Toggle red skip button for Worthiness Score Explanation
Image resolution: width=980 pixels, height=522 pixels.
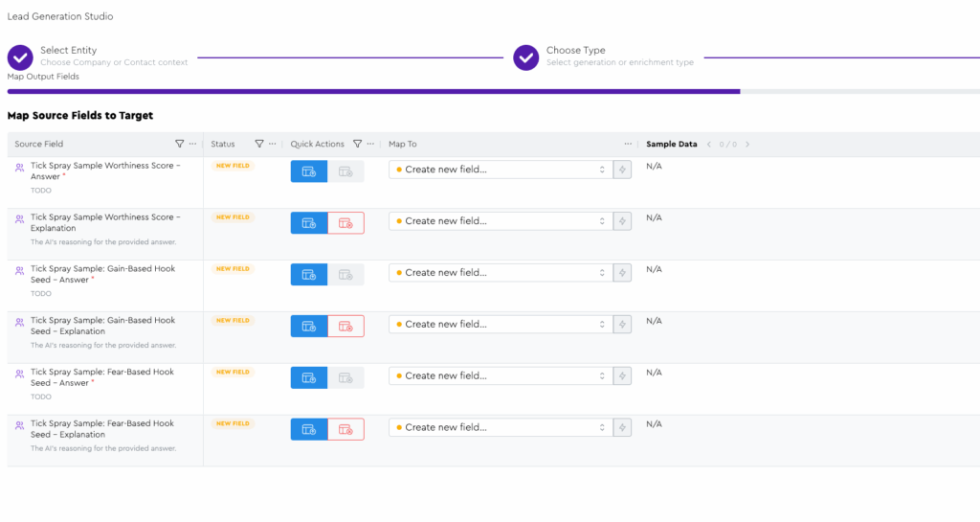pos(345,223)
